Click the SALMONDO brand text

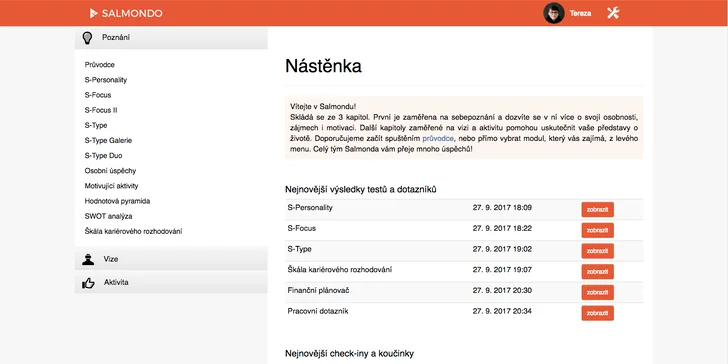[132, 13]
